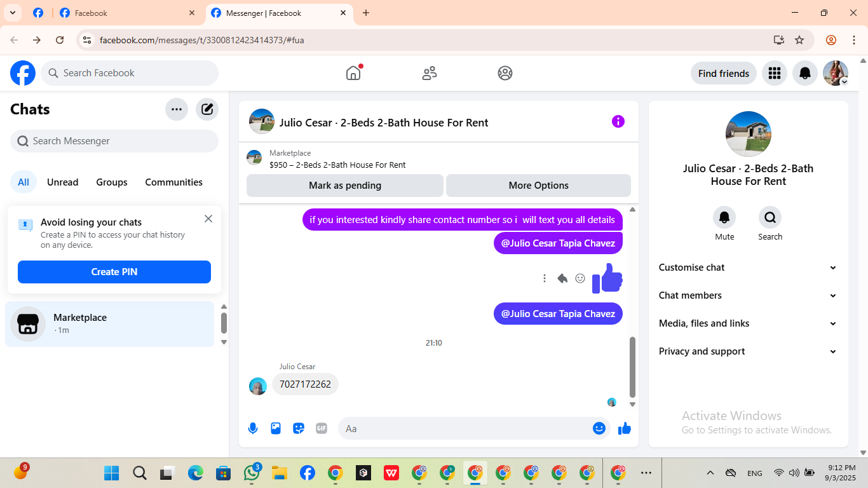Open the tab search dropdown arrow
The height and width of the screenshot is (488, 868).
(12, 13)
